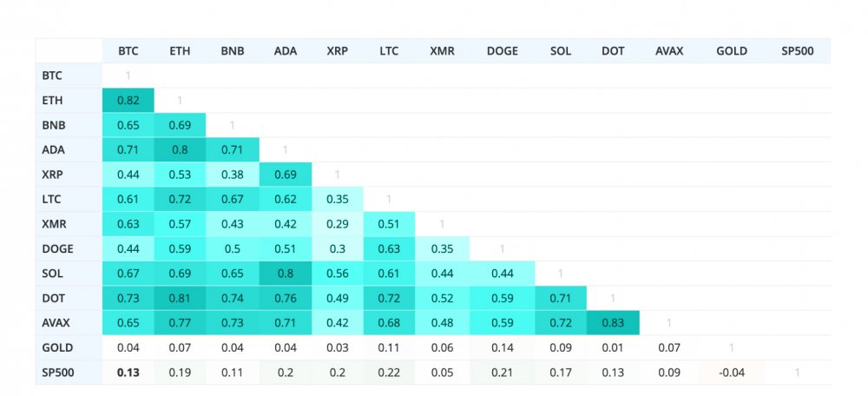Click the 0.63 XMR-BTC cell
868x396 pixels.
128,224
